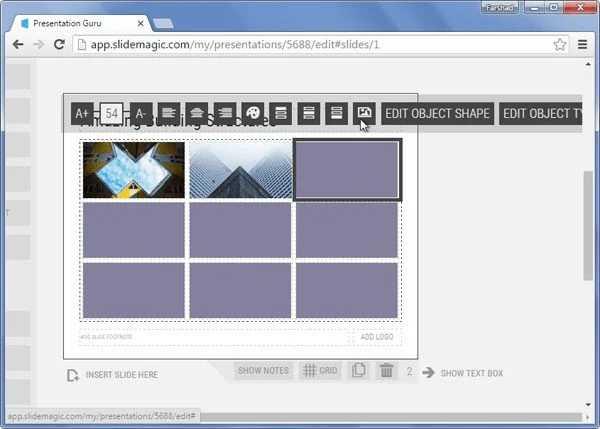600x429 pixels.
Task: Align text right in toolbar
Action: (225, 113)
